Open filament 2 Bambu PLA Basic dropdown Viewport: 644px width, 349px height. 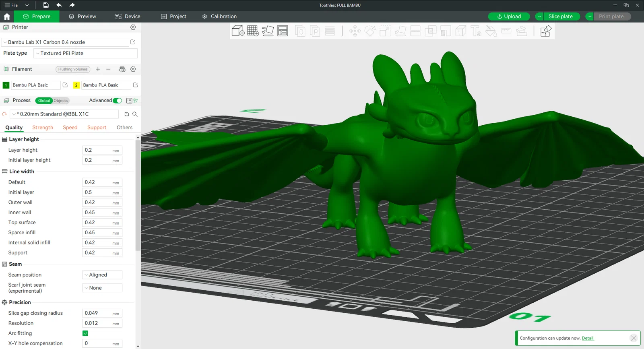pos(106,85)
